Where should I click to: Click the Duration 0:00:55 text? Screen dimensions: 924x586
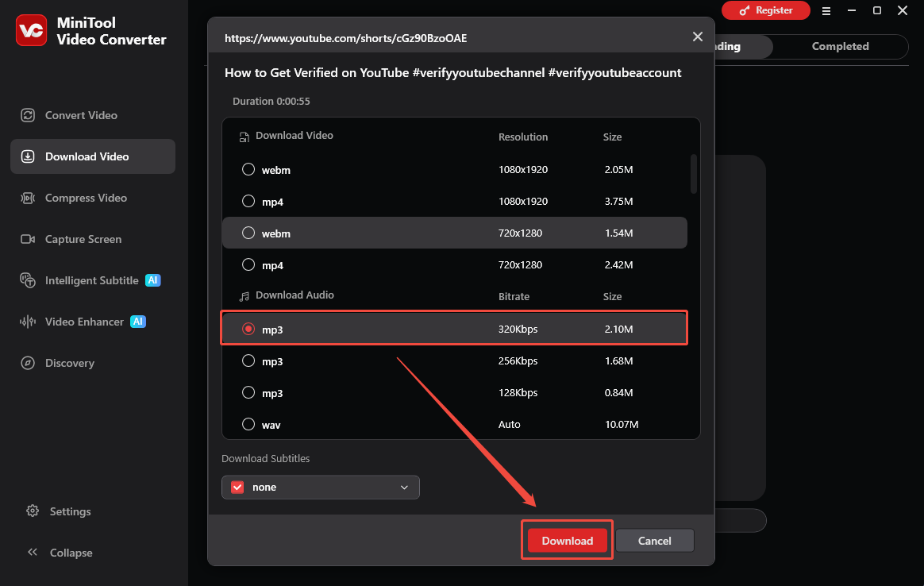coord(271,102)
